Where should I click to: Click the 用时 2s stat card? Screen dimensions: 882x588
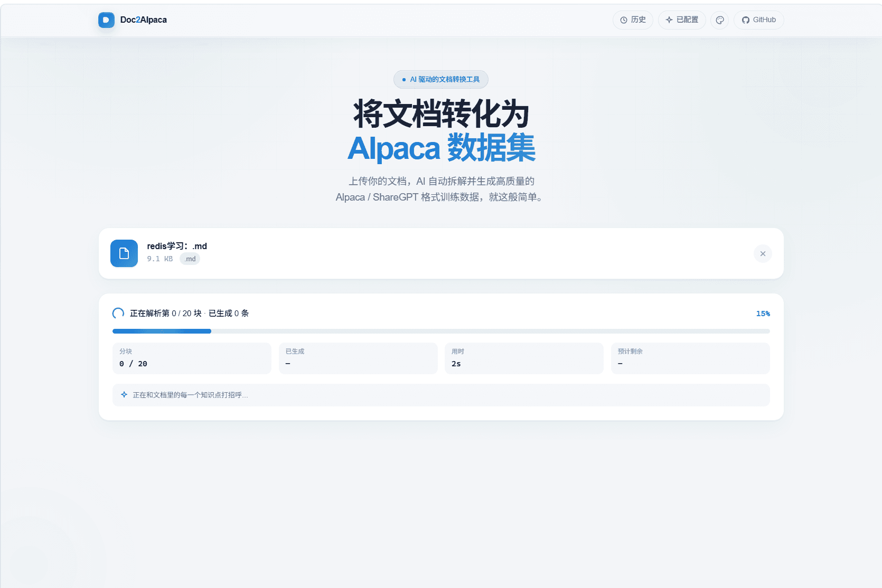[x=524, y=358]
